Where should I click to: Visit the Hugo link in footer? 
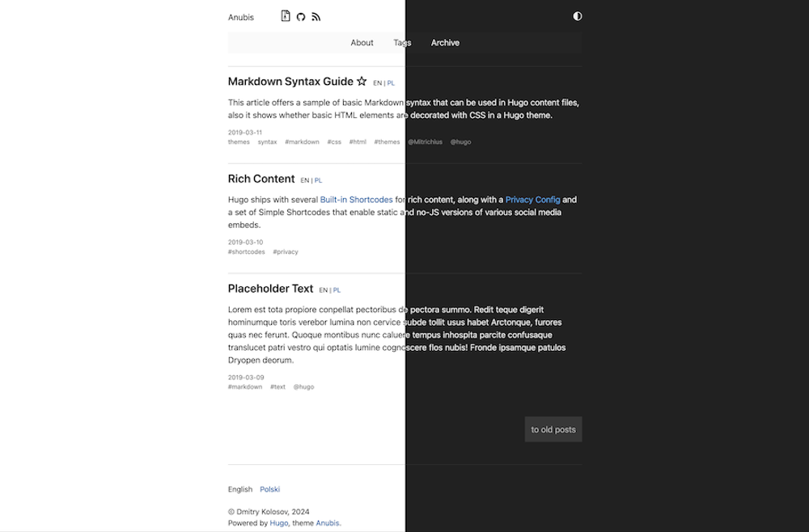pyautogui.click(x=278, y=523)
